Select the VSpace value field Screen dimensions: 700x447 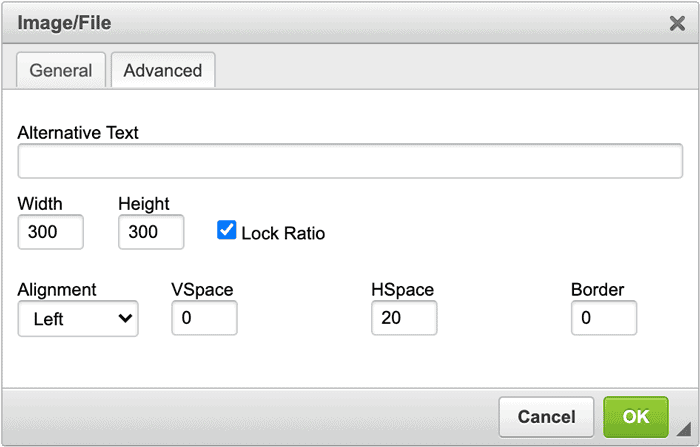click(x=204, y=318)
